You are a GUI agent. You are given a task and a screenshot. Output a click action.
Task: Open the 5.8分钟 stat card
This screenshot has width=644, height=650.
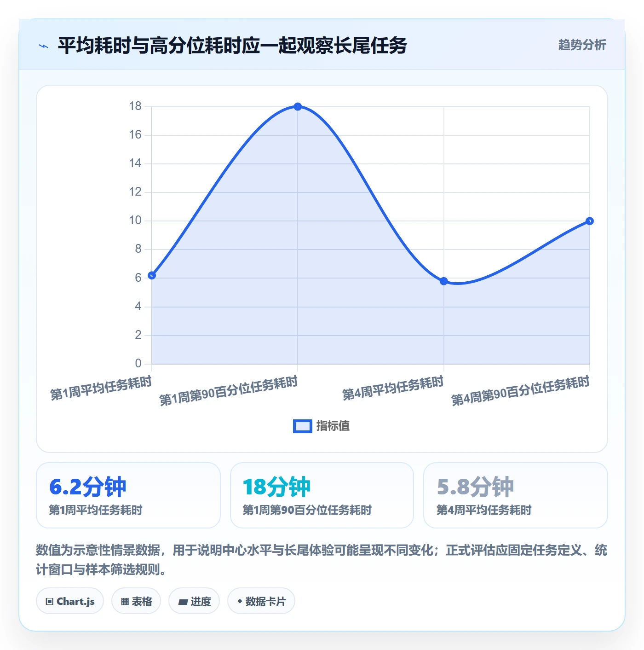point(516,495)
